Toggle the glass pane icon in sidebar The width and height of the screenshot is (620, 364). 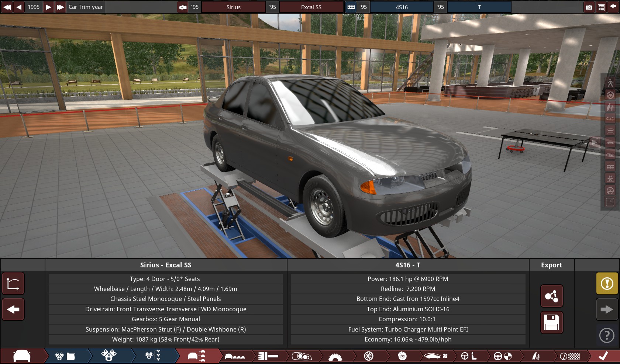[610, 202]
